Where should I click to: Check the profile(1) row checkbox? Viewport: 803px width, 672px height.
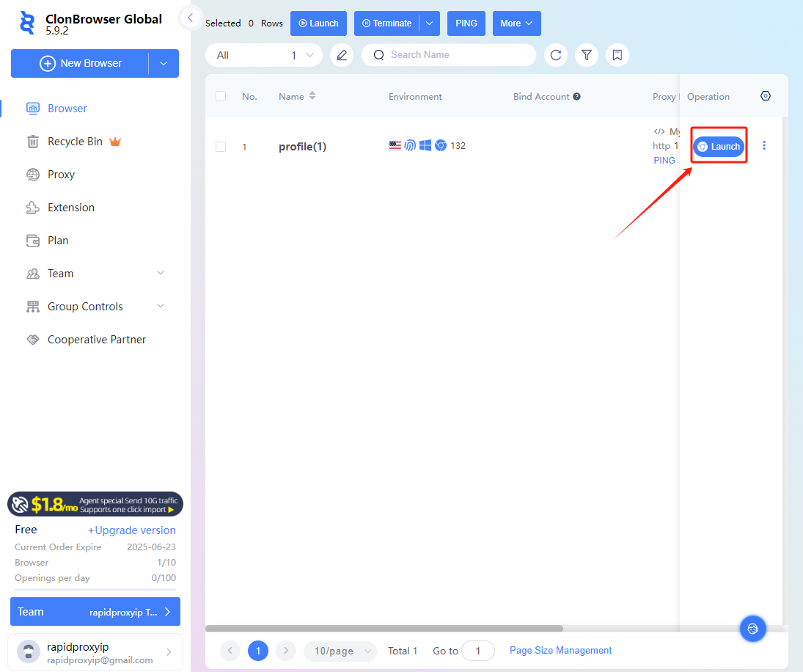click(221, 147)
